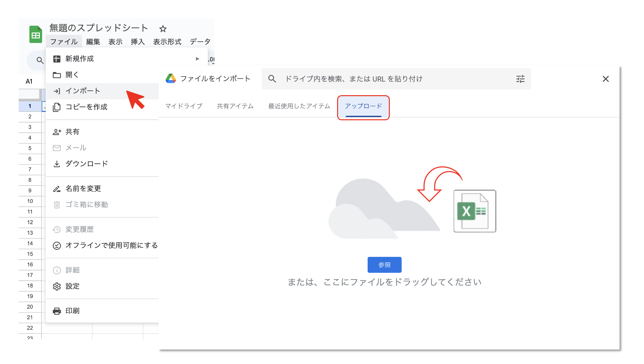
Task: Open the 表示形式 menu
Action: (x=167, y=42)
